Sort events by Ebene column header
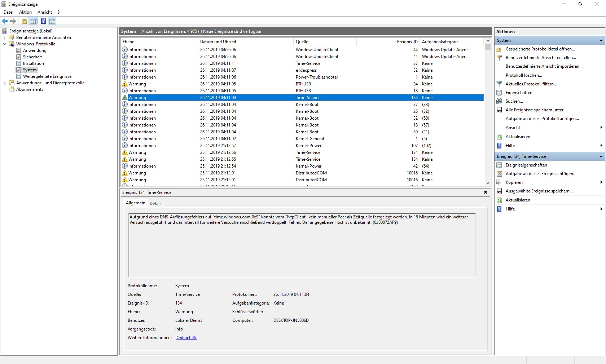 tap(159, 42)
